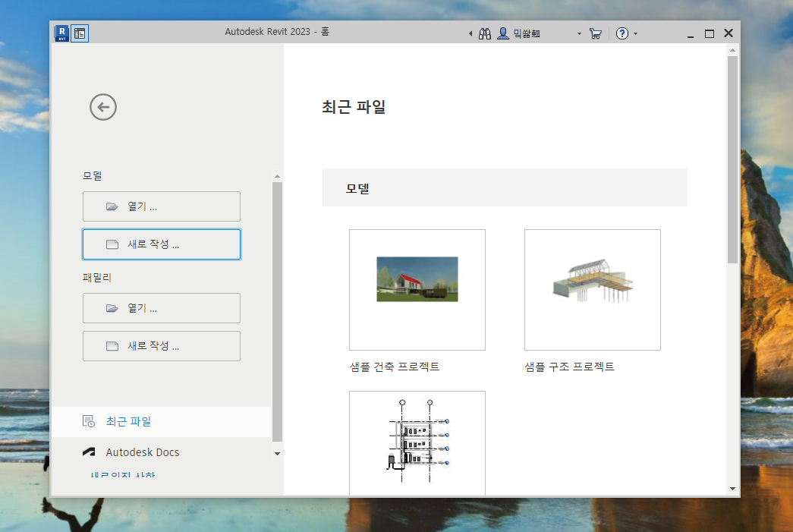793x532 pixels.
Task: Click the 최근 파일 page heading
Action: [x=354, y=107]
